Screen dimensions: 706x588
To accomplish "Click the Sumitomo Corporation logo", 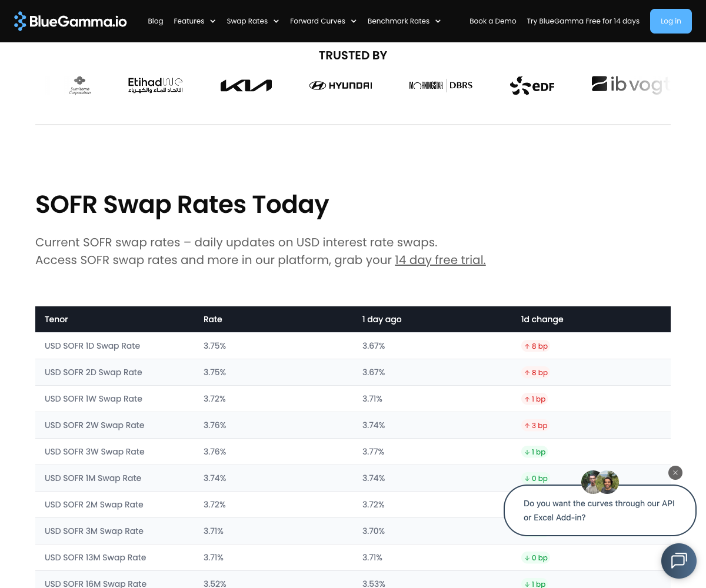I will point(79,85).
